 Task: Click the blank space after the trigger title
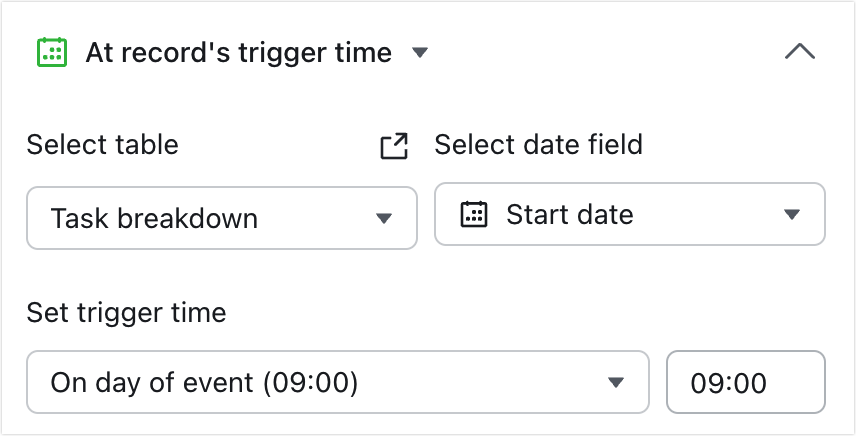[x=606, y=53]
